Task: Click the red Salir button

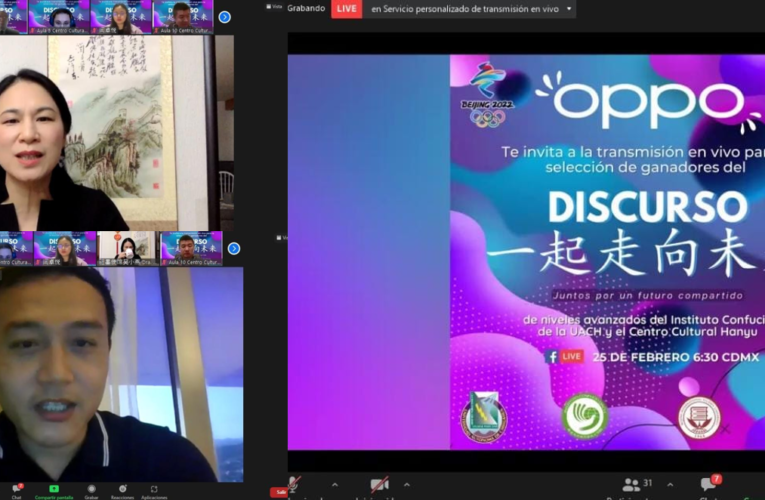Action: [279, 492]
